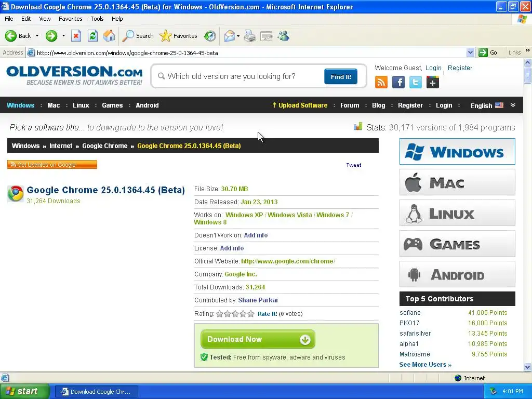The width and height of the screenshot is (532, 399).
Task: Open Favorites star in toolbar
Action: click(x=179, y=36)
